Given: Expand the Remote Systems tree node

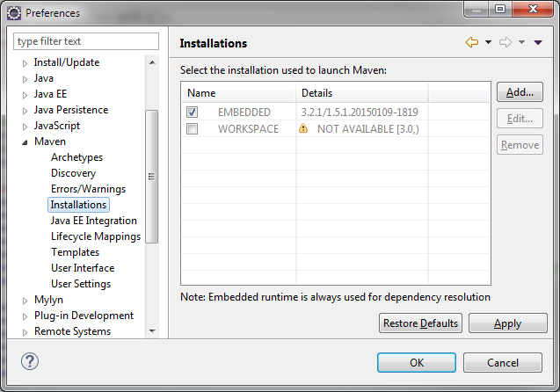Looking at the screenshot, I should (x=25, y=332).
